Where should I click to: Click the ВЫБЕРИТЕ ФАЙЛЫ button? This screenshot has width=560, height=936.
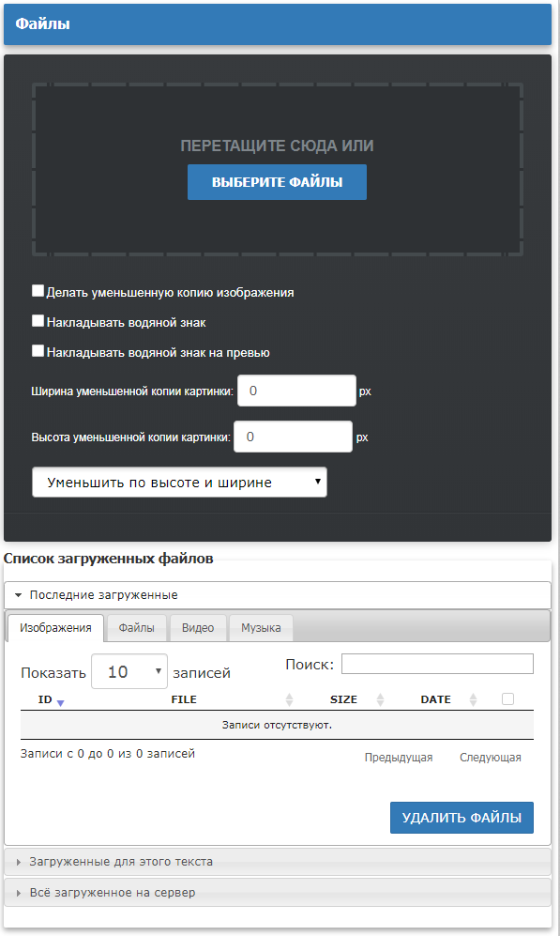278,182
